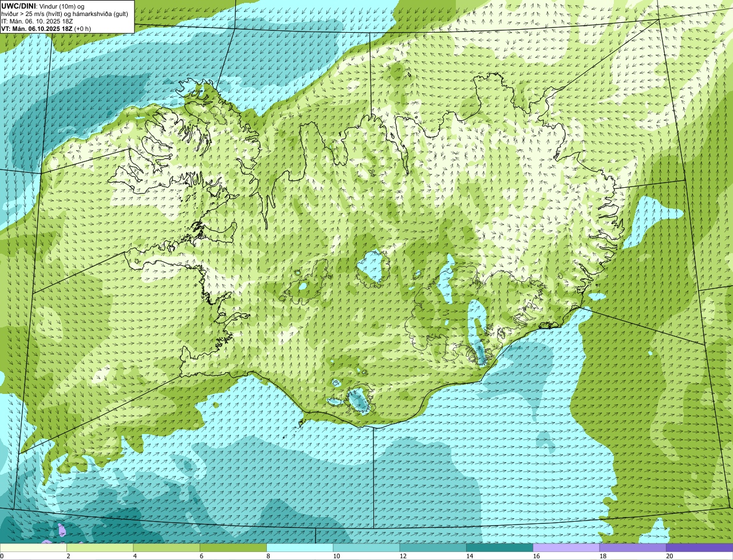Pick the dark purple above-20 legend swatch
Screen dimensions: 733x560
click(700, 547)
